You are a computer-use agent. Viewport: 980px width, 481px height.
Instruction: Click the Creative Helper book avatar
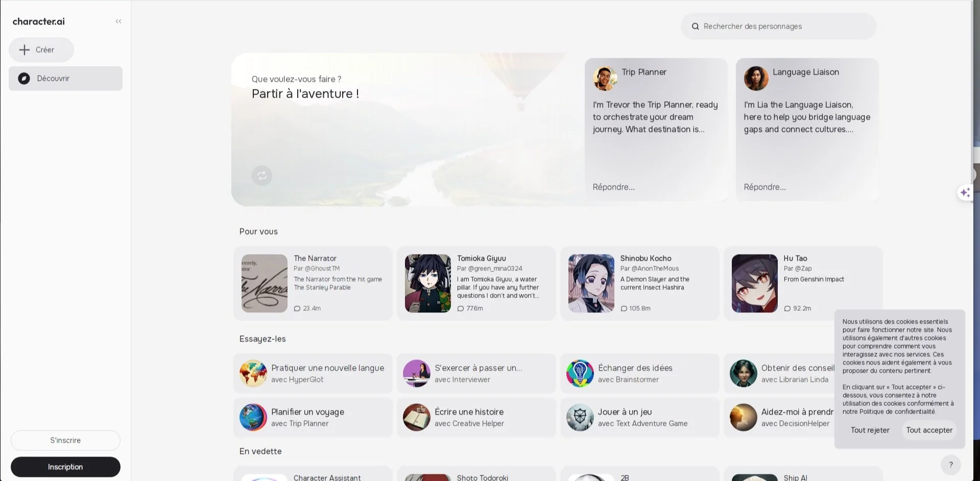pyautogui.click(x=417, y=417)
